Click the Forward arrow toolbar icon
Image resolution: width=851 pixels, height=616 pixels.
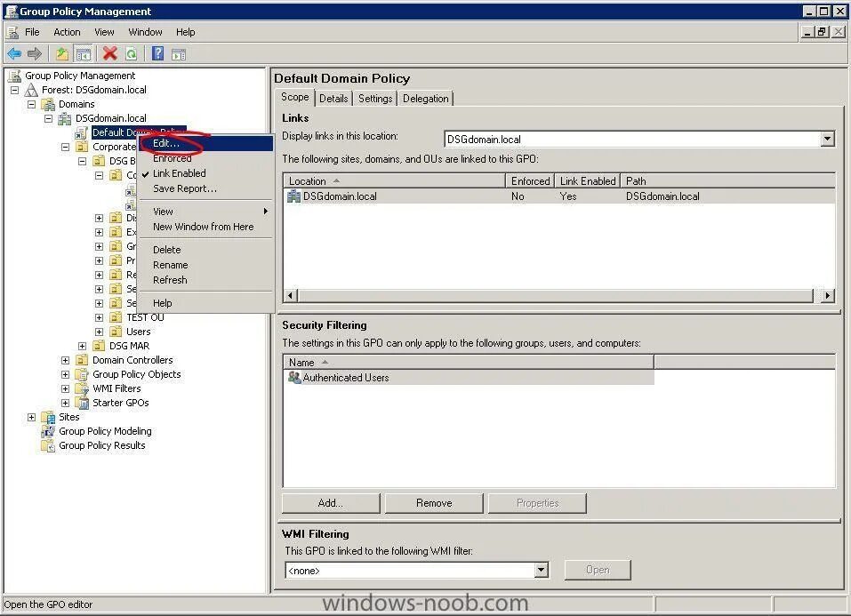[35, 53]
